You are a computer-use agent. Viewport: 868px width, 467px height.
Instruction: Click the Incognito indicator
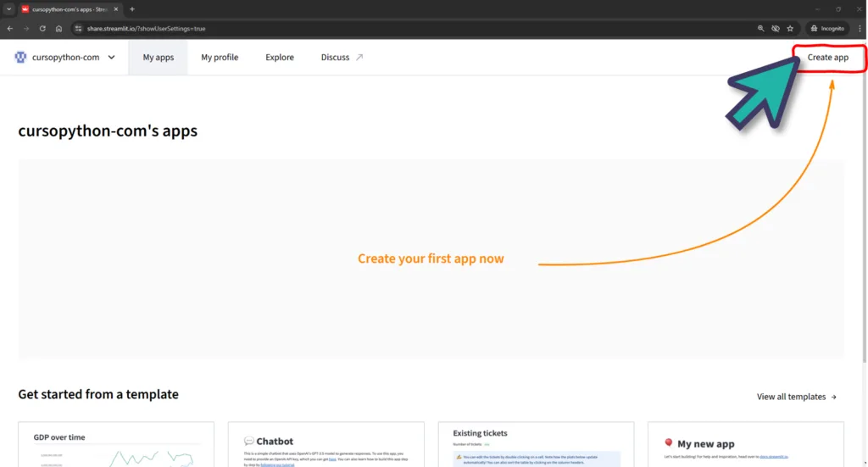click(x=827, y=28)
